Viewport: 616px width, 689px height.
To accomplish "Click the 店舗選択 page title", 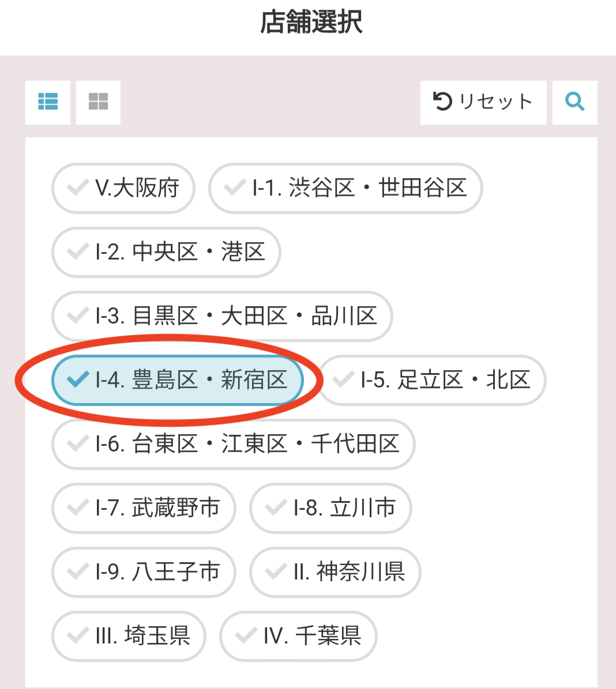I will pos(311,23).
